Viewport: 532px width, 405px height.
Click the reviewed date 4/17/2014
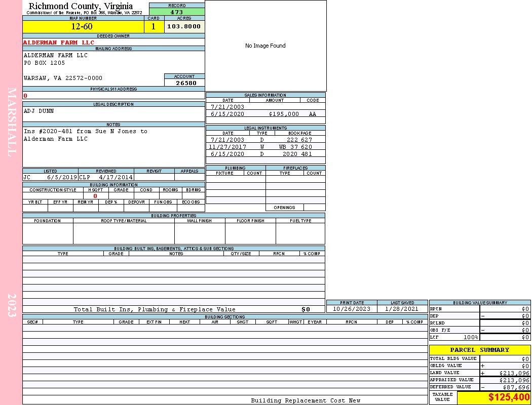(x=116, y=178)
